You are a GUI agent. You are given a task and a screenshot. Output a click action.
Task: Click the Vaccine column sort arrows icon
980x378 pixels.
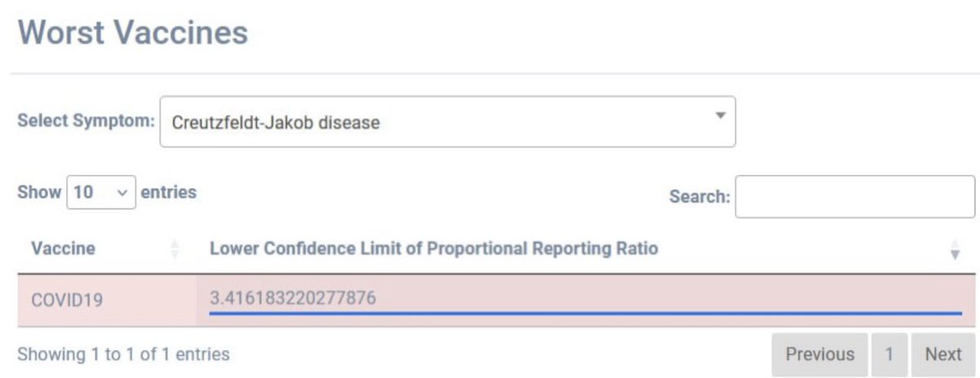click(x=174, y=249)
